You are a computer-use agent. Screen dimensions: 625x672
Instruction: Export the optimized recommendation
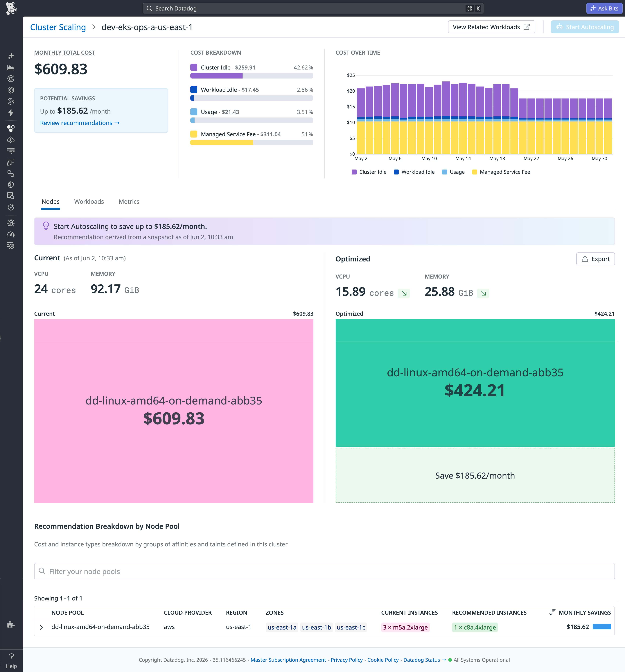pos(595,259)
